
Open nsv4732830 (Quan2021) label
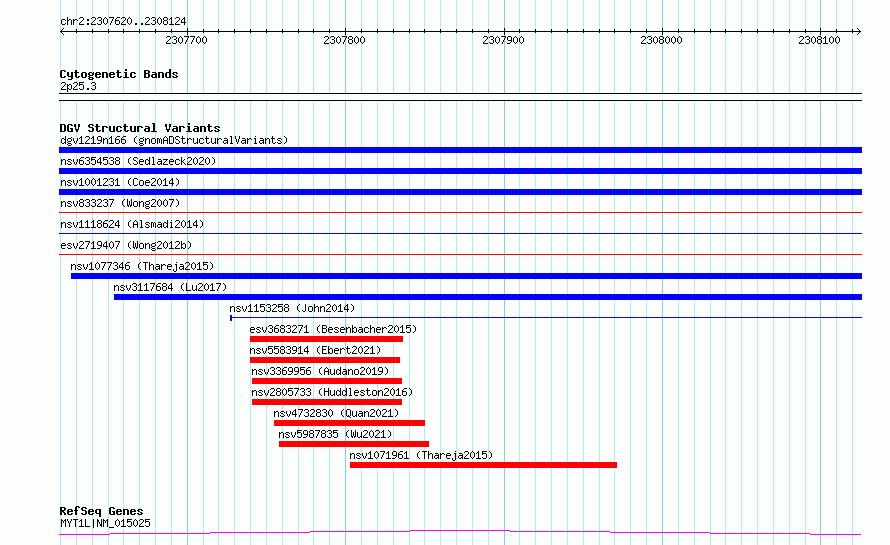click(336, 413)
